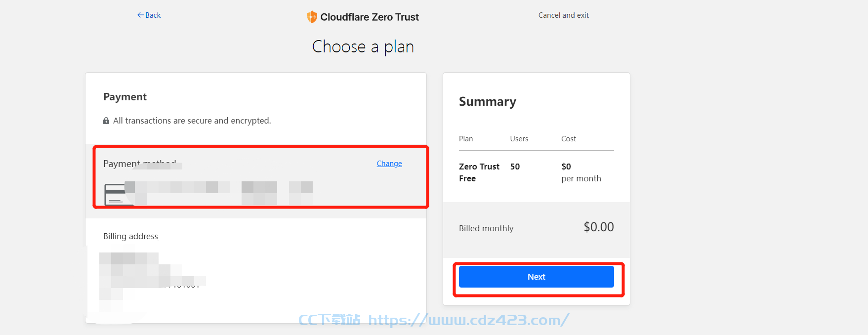Click the Choose a plan heading
Screen dimensions: 868x335
pos(363,47)
